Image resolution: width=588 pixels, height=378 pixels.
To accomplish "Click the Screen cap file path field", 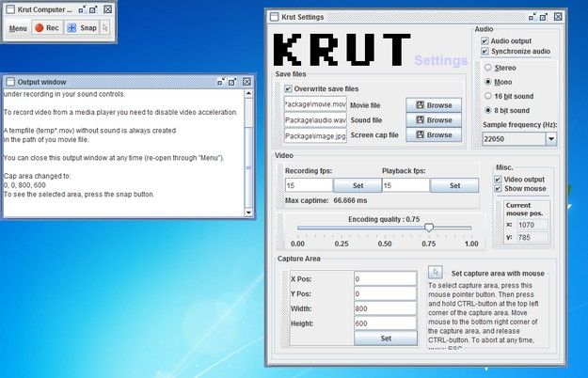I will point(315,136).
